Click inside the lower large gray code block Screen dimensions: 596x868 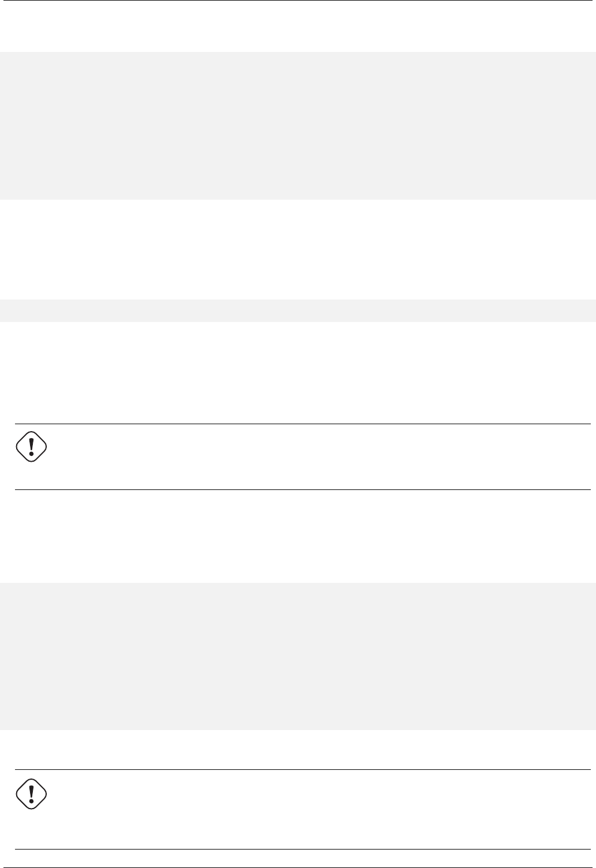[x=298, y=657]
